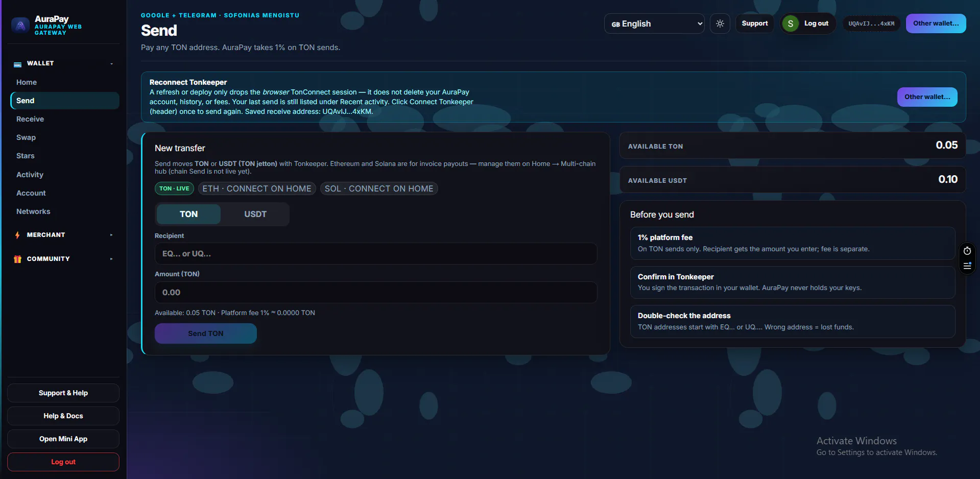980x479 pixels.
Task: Click the Send TON button
Action: click(206, 333)
